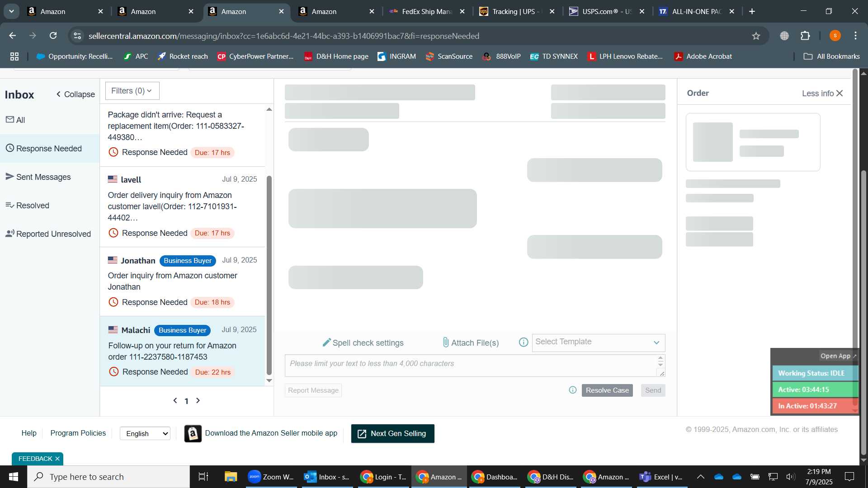
Task: Click Open App in time tracker widget
Action: coord(838,356)
